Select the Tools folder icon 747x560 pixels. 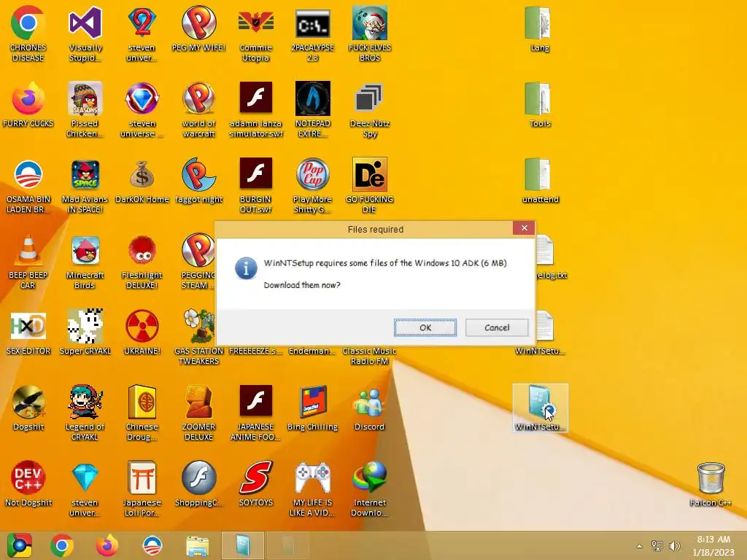539,105
